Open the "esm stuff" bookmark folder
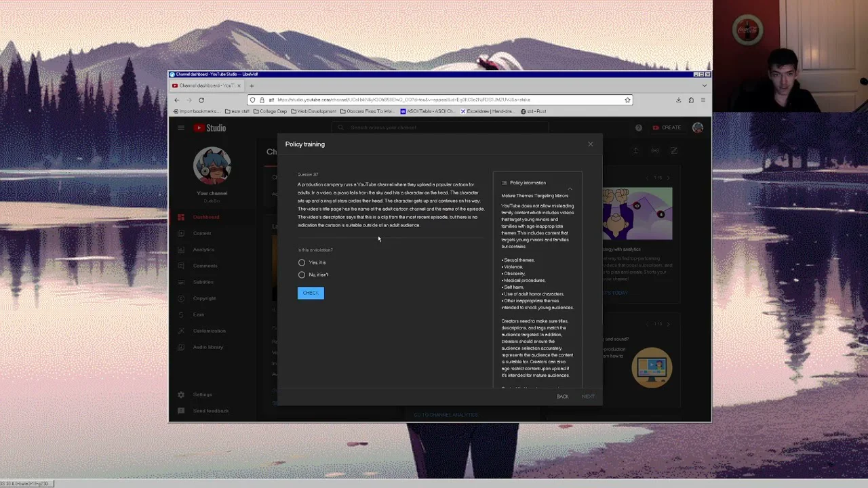 (x=237, y=111)
